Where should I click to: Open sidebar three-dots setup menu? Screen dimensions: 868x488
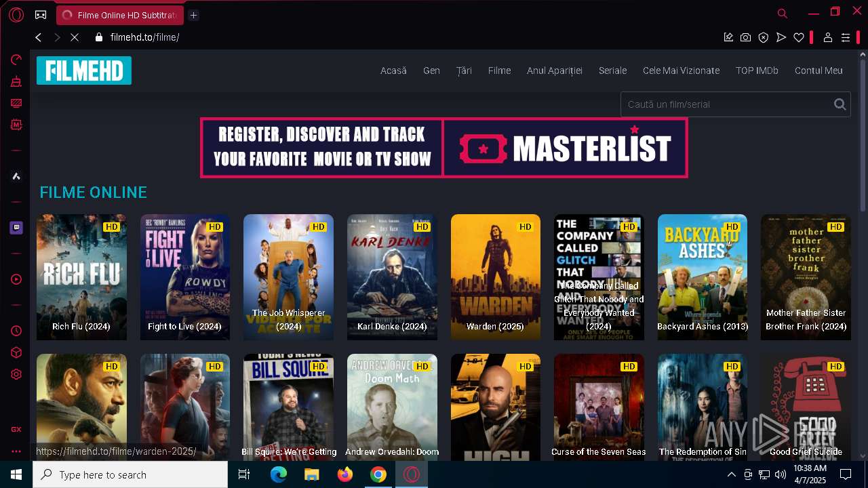pos(16,451)
